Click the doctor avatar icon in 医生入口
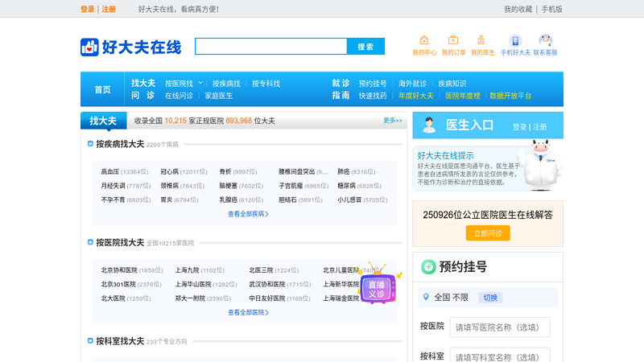 point(429,125)
